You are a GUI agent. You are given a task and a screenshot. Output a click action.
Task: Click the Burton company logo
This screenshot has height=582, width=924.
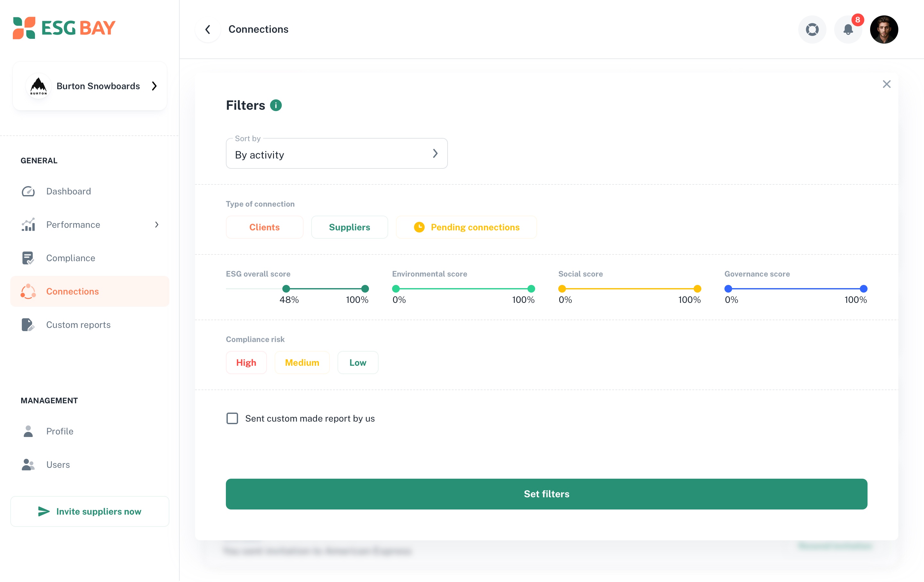click(x=38, y=86)
